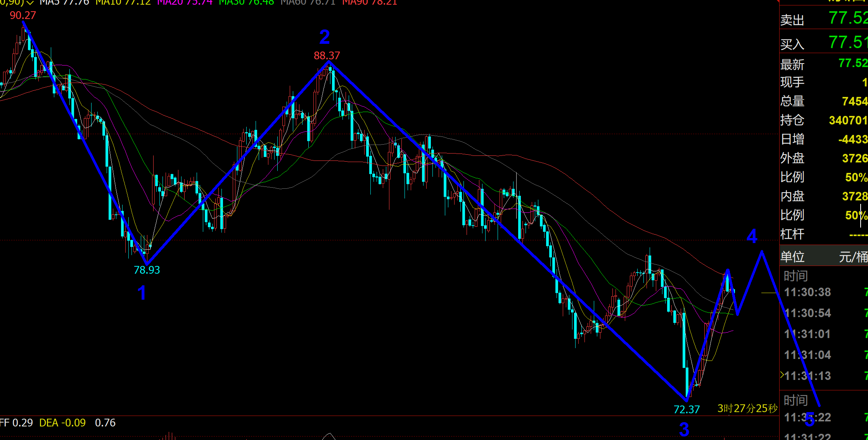Screen dimensions: 868x440
Task: Click the MA10 77.12 indicator label
Action: (123, 2)
